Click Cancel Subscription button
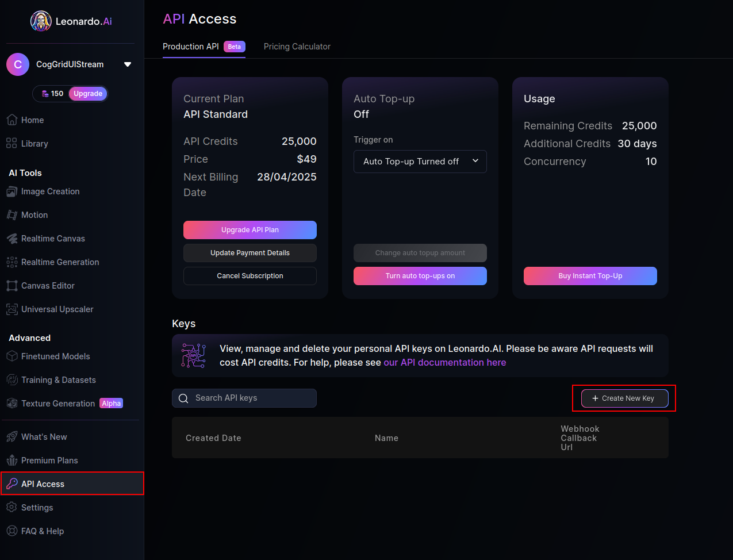The image size is (733, 560). tap(250, 276)
